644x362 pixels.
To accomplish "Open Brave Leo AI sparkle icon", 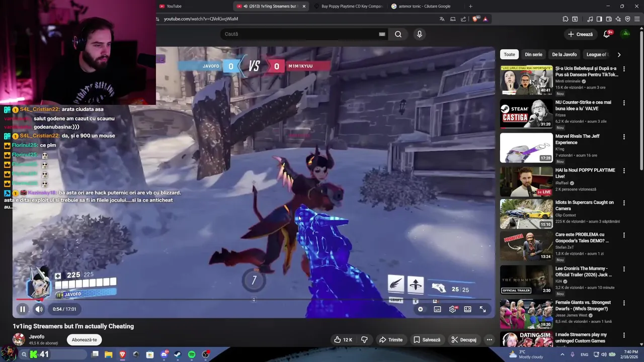I will pos(618,19).
